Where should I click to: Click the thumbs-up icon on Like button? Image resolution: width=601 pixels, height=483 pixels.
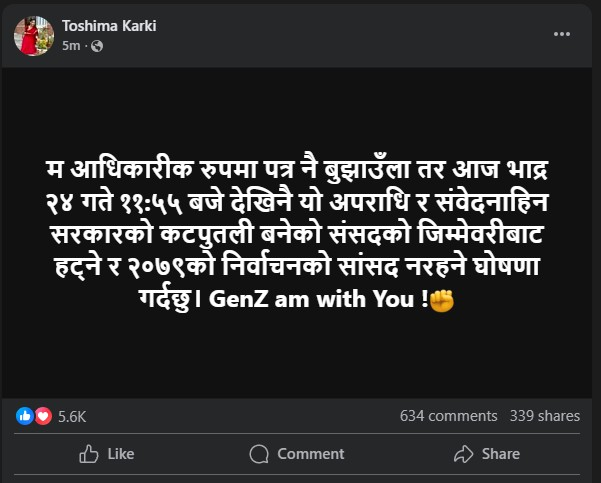(x=88, y=454)
